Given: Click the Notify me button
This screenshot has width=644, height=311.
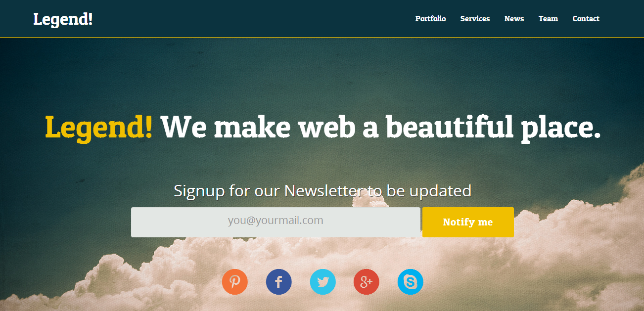Looking at the screenshot, I should (468, 222).
